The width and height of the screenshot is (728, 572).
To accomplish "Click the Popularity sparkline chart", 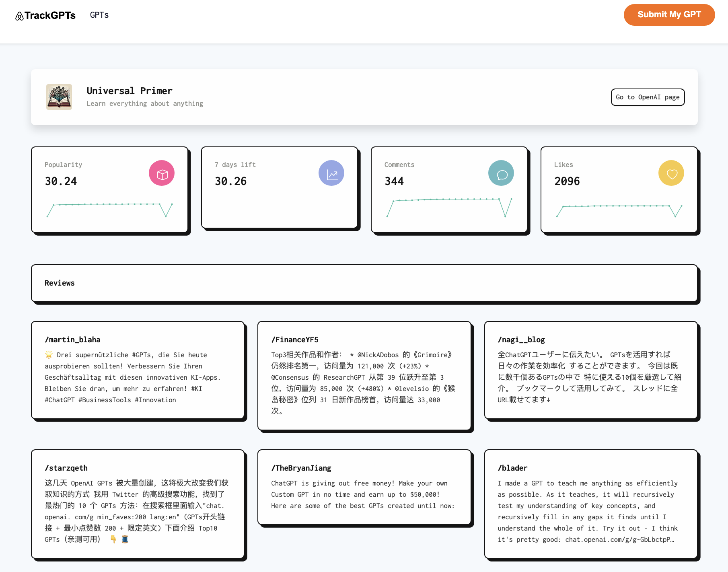I will [109, 210].
